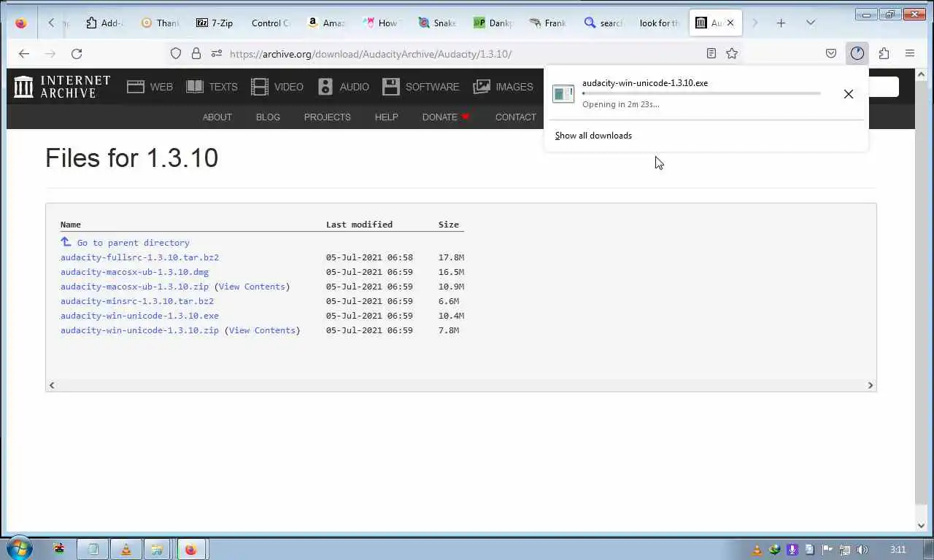Viewport: 934px width, 560px height.
Task: Open site permissions icon in address bar
Action: 216,53
